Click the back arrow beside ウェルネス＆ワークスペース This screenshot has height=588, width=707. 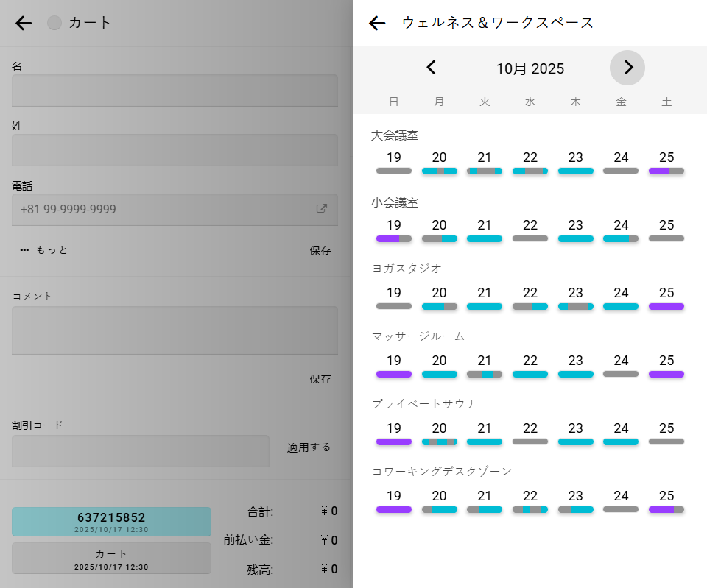[x=377, y=24]
